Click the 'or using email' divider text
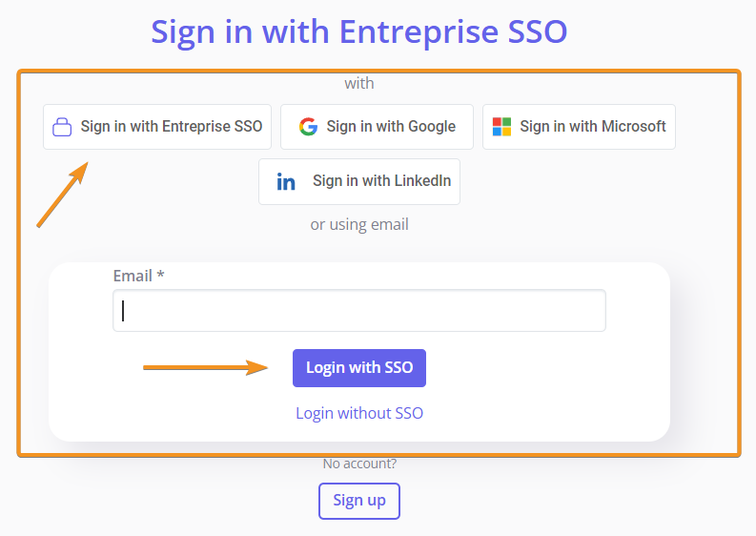This screenshot has height=536, width=756. pyautogui.click(x=359, y=225)
